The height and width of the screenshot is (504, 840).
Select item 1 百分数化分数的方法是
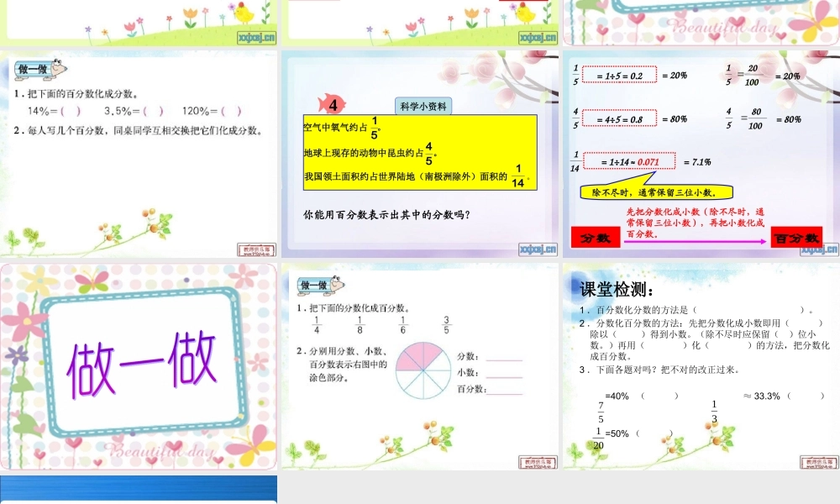697,310
